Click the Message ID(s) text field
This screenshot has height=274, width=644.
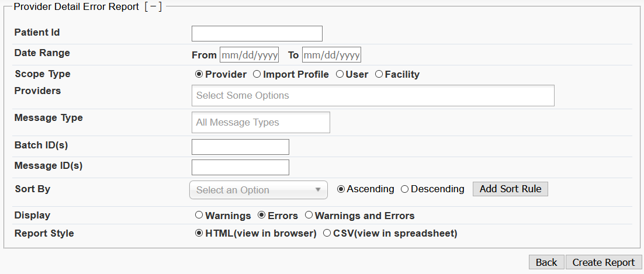click(240, 168)
